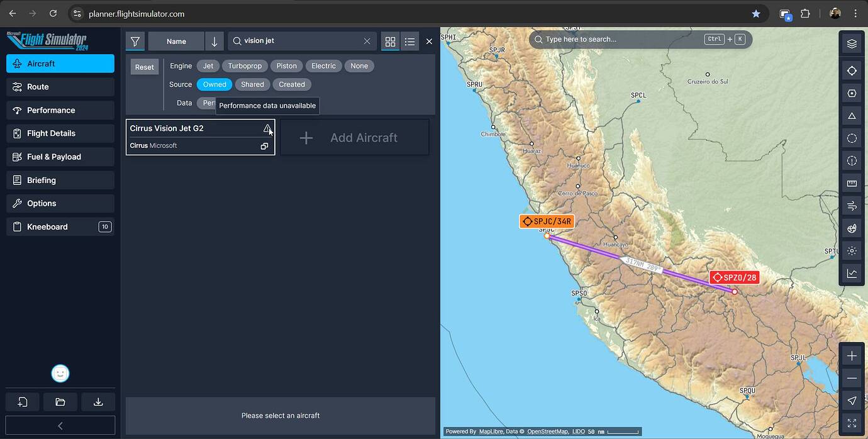Open Chrome profile avatar
The width and height of the screenshot is (868, 439).
tap(835, 13)
